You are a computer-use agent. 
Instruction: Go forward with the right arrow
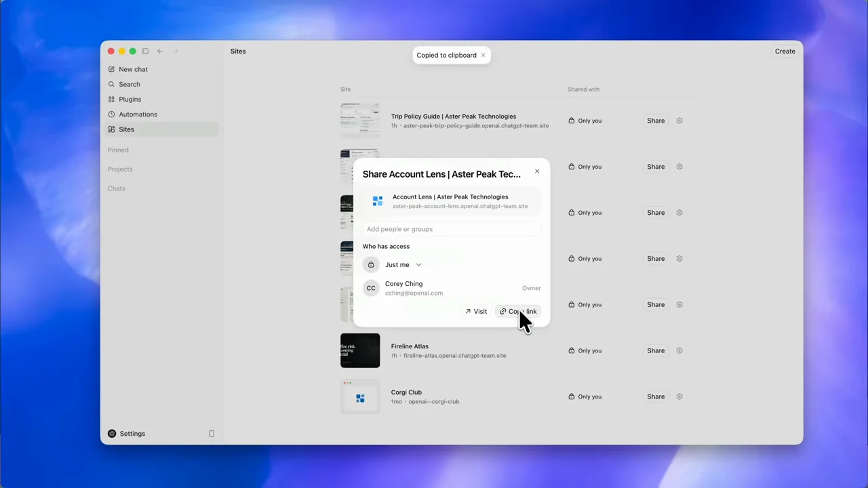click(x=175, y=52)
